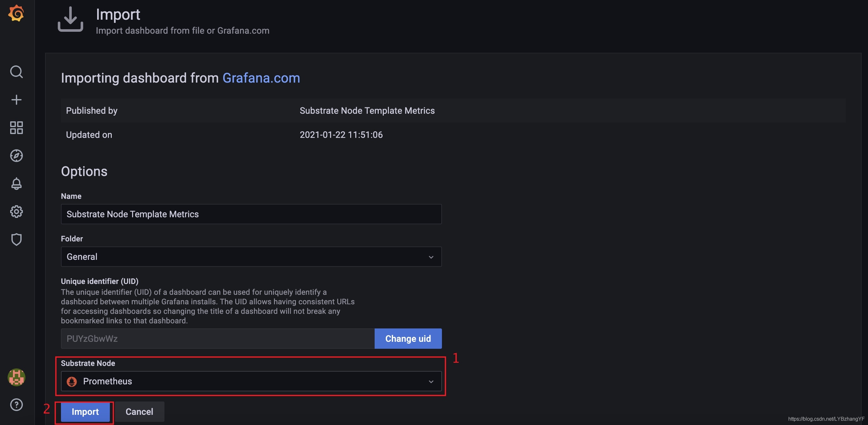Open the user profile avatar
This screenshot has height=425, width=868.
click(16, 377)
